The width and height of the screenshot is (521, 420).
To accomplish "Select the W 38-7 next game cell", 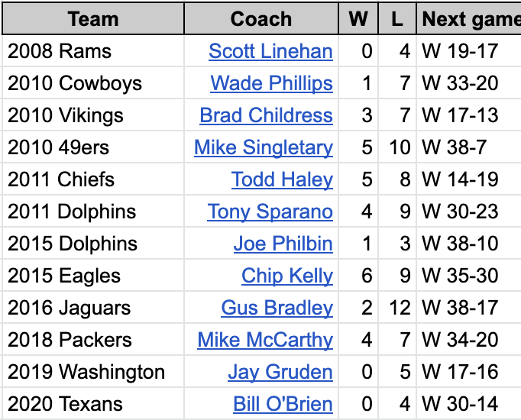I will click(469, 147).
